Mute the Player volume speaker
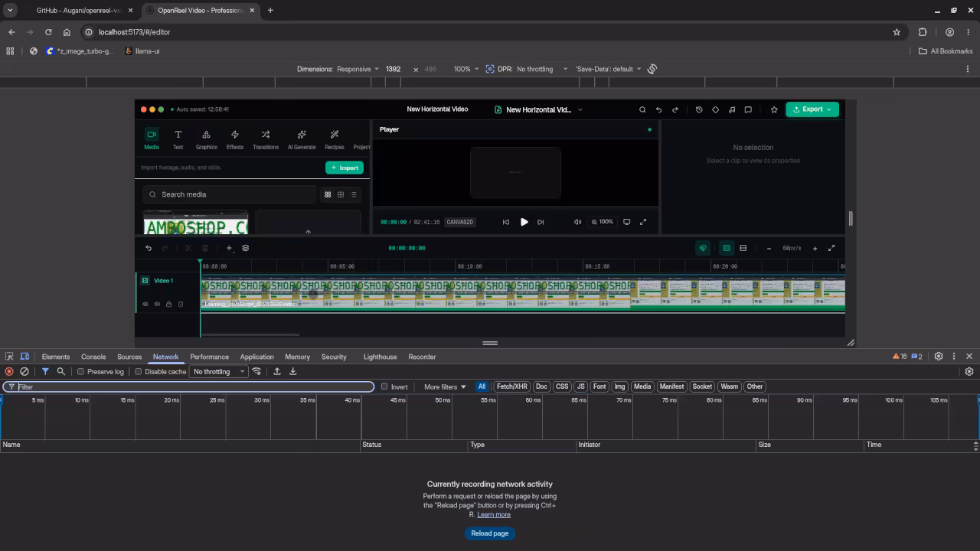 (x=578, y=222)
